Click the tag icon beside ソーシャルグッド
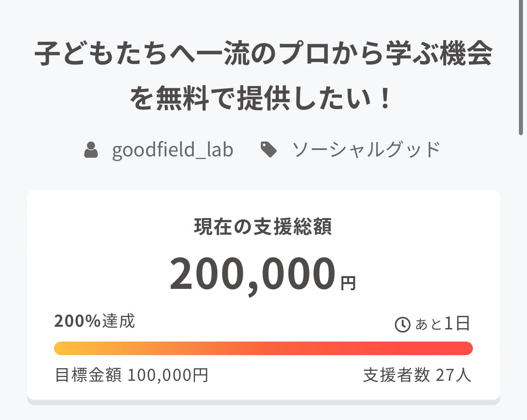The width and height of the screenshot is (527, 420). pos(269,150)
